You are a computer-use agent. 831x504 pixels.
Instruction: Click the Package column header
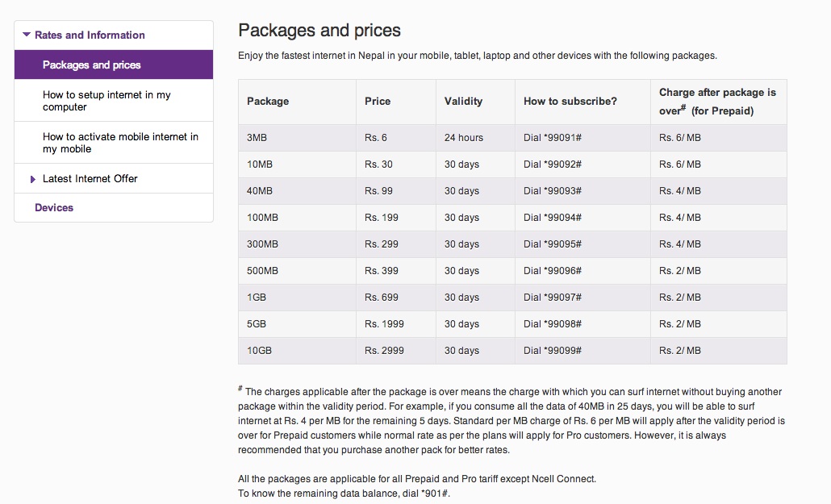tap(268, 102)
